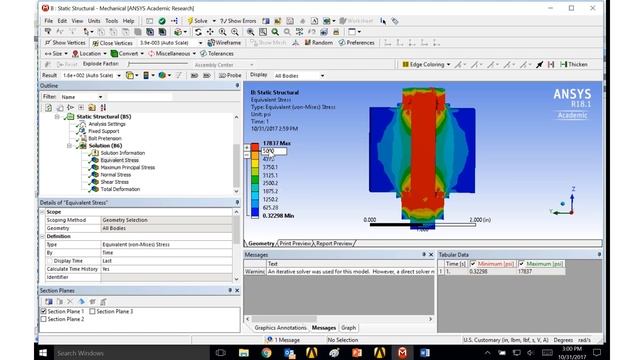Click the plus button above the color legend

pos(247,148)
